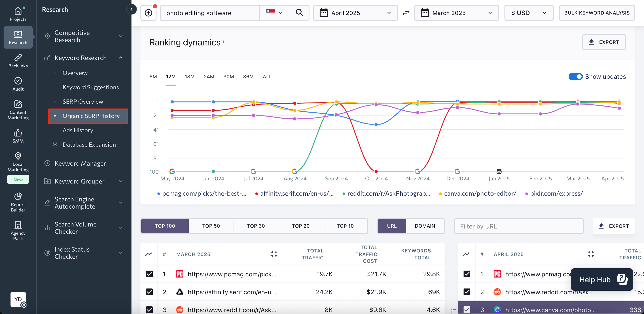Uncheck March row 2 affinity.serif checkbox
The image size is (644, 314).
149,292
